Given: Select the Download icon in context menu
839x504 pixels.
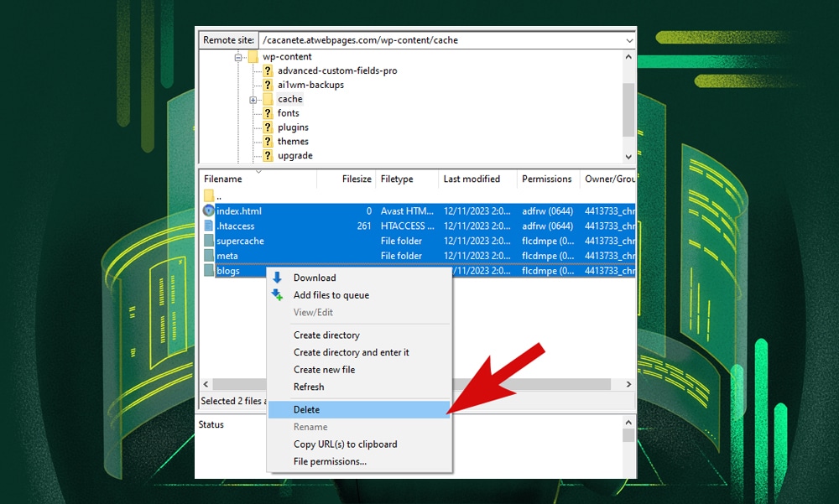Looking at the screenshot, I should [277, 278].
